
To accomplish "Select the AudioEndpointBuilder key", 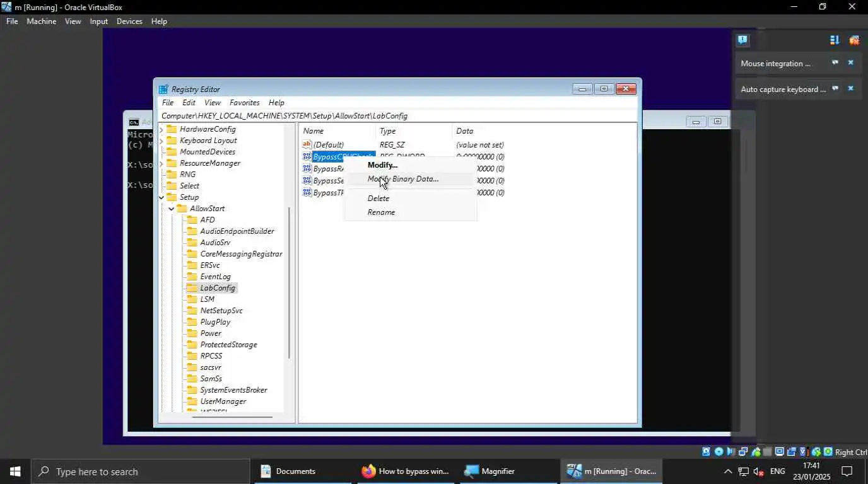I will pos(237,231).
